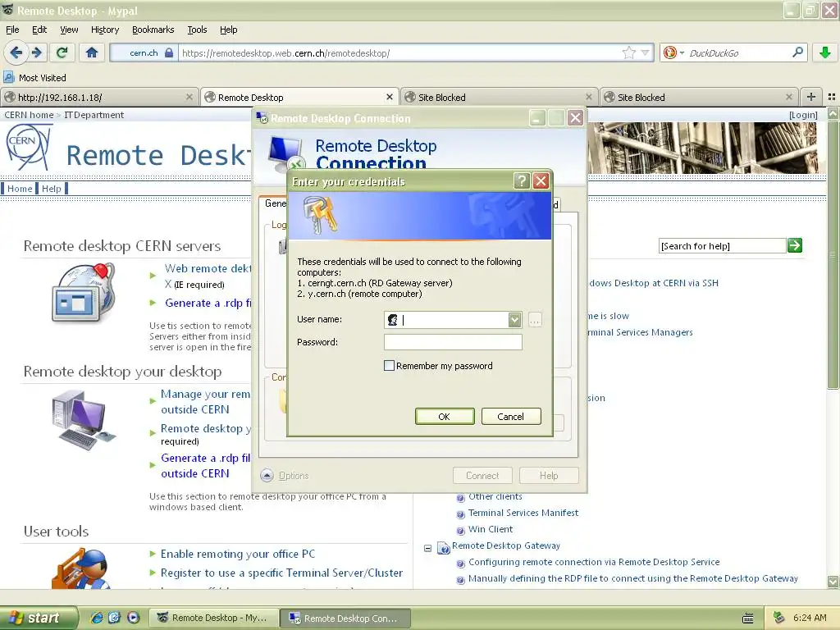840x630 pixels.
Task: Click the Web remote desktop link
Action: 208,268
